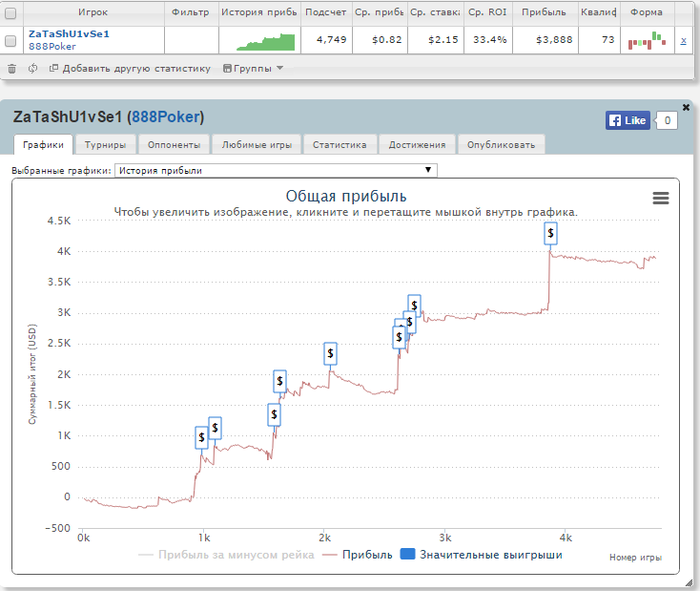
Task: Click the ZaTaShU1vSe1 player name link
Action: pyautogui.click(x=69, y=34)
